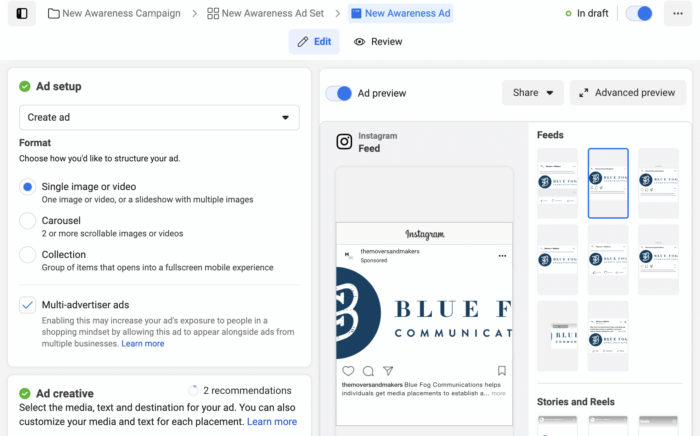
Task: Select the New Awareness Ad breadcrumb
Action: click(x=400, y=13)
